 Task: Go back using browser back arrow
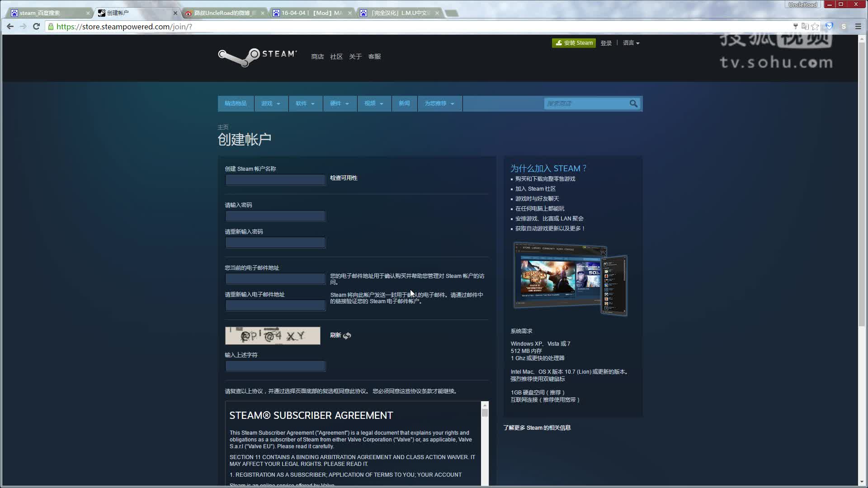[x=10, y=27]
